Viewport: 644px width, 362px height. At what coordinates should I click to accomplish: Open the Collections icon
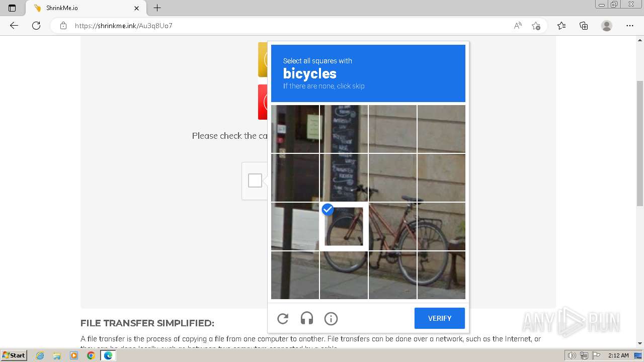584,26
